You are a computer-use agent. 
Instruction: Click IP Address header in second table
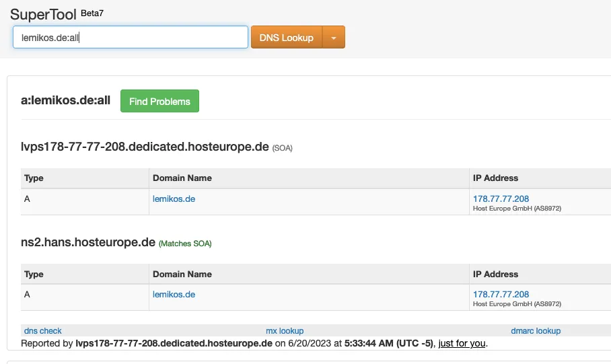click(x=495, y=274)
